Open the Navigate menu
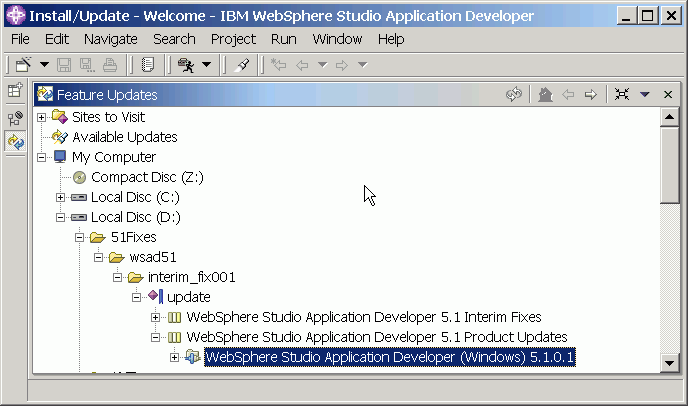This screenshot has height=406, width=688. (x=111, y=40)
